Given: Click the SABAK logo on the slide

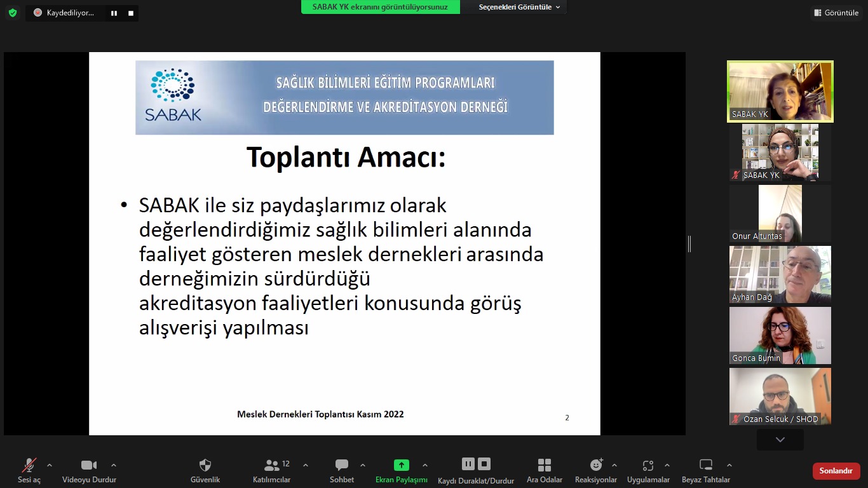Looking at the screenshot, I should click(173, 95).
